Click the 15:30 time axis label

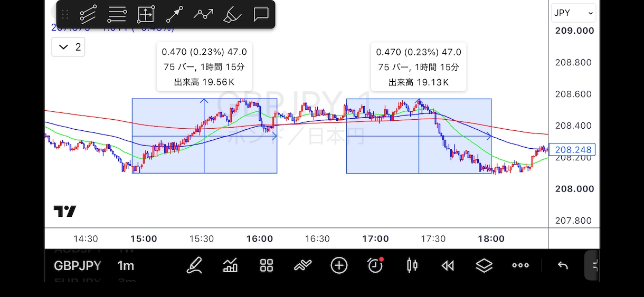[x=201, y=238]
